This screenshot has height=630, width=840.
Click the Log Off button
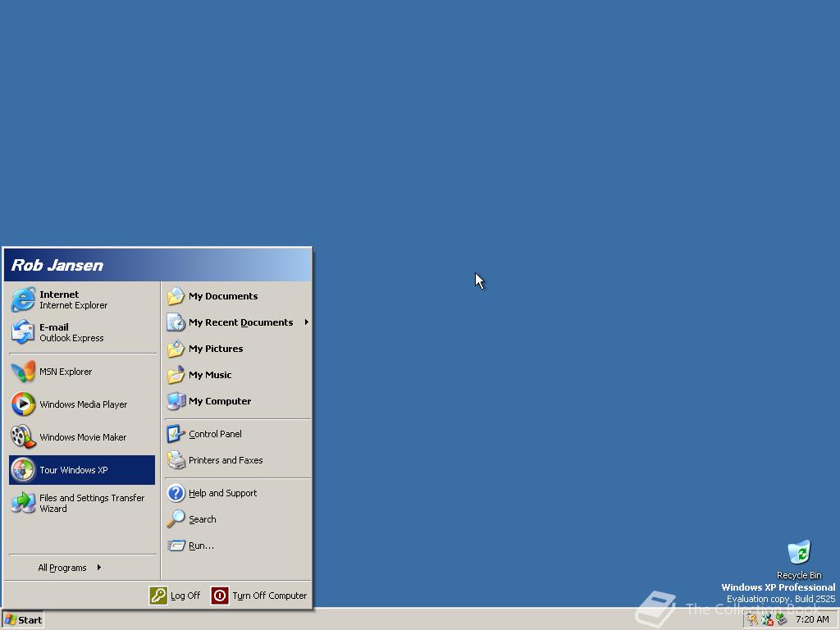click(175, 596)
